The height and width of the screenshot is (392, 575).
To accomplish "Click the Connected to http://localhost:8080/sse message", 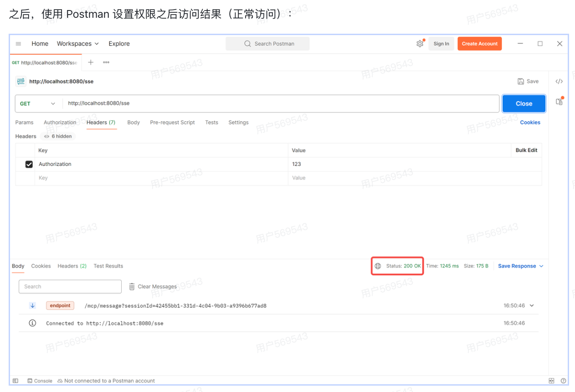I will pos(105,323).
